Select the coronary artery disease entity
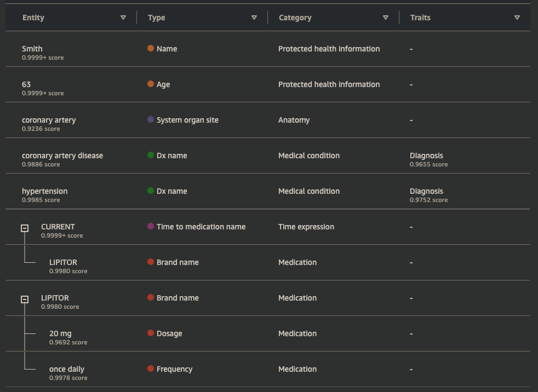The height and width of the screenshot is (392, 538). coord(62,155)
